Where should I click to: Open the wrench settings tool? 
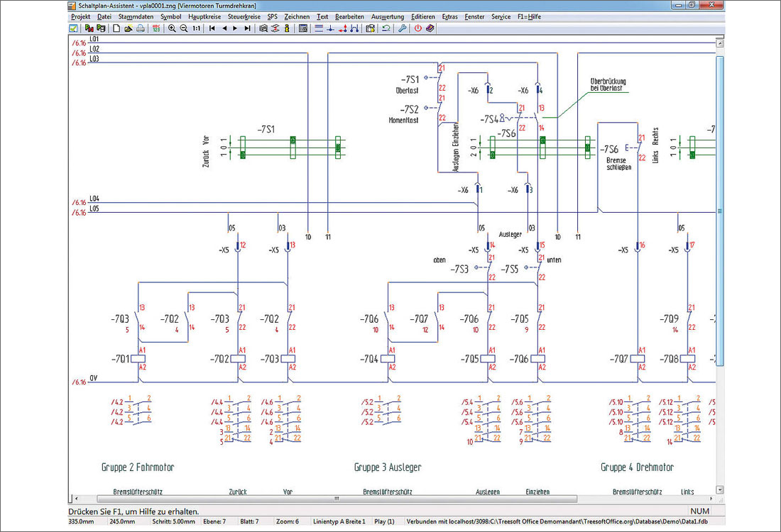click(x=402, y=29)
